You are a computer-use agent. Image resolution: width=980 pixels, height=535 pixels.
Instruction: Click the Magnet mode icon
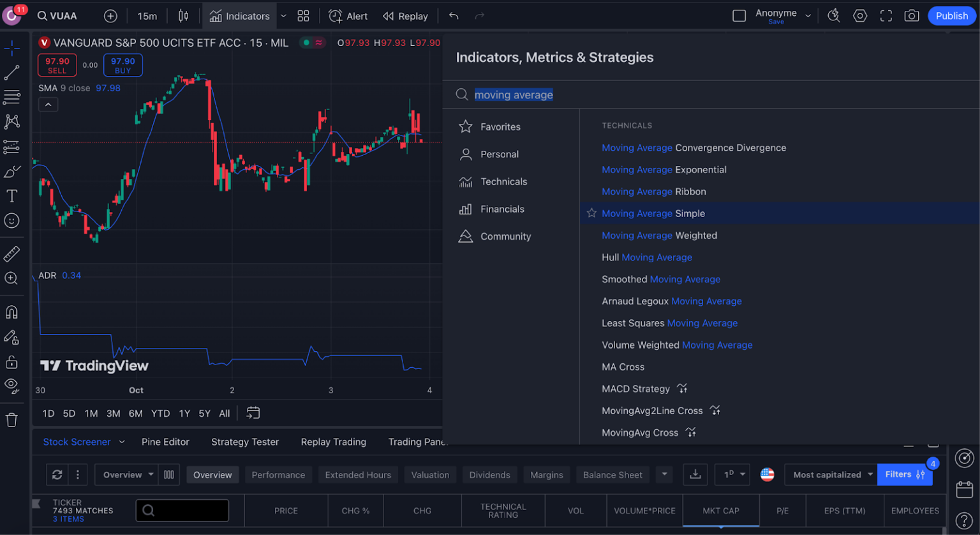11,312
